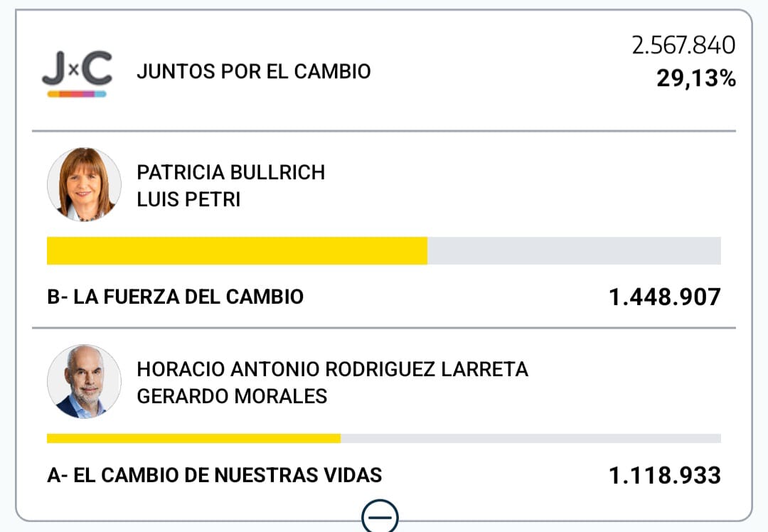Select the PATRICIA BULLRICH candidate name

(x=230, y=173)
